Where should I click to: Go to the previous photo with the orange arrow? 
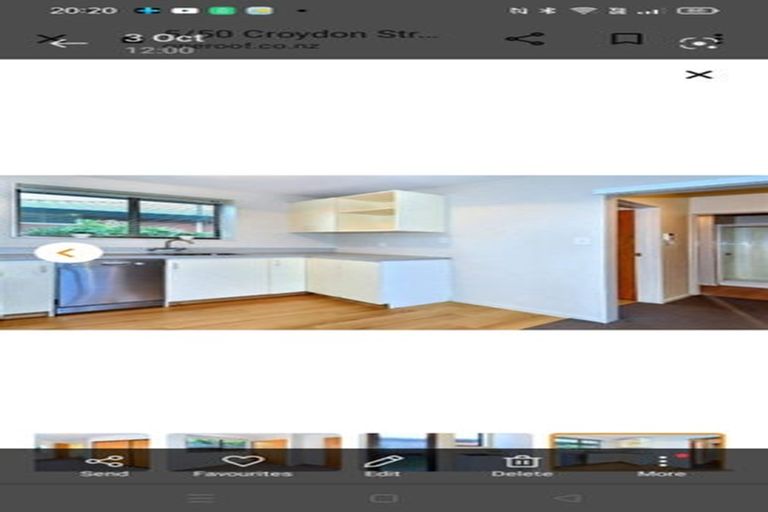coord(67,252)
